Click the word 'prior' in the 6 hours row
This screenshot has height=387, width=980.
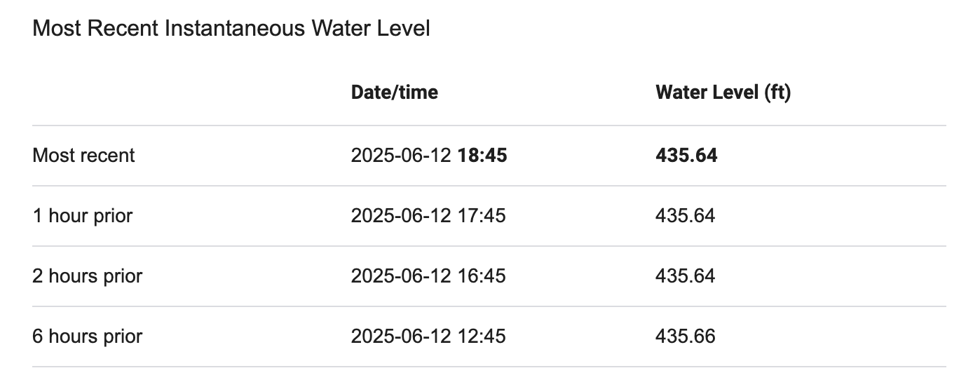tap(123, 336)
